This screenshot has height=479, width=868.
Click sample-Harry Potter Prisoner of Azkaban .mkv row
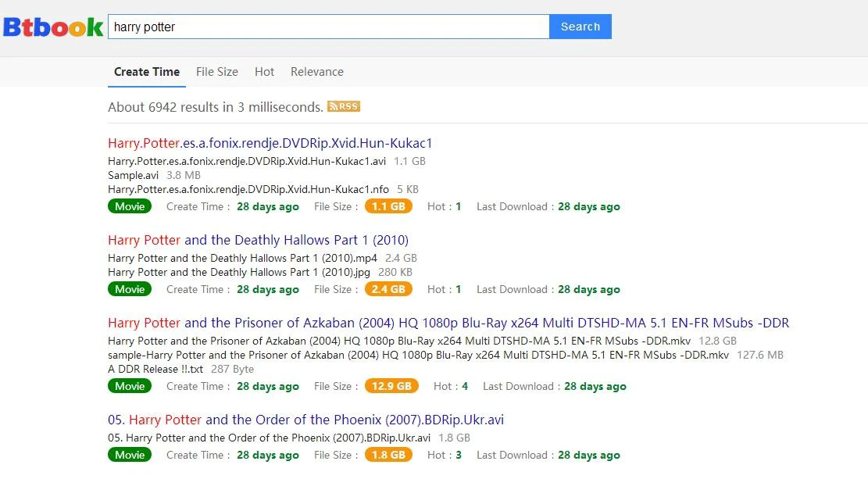(x=445, y=355)
